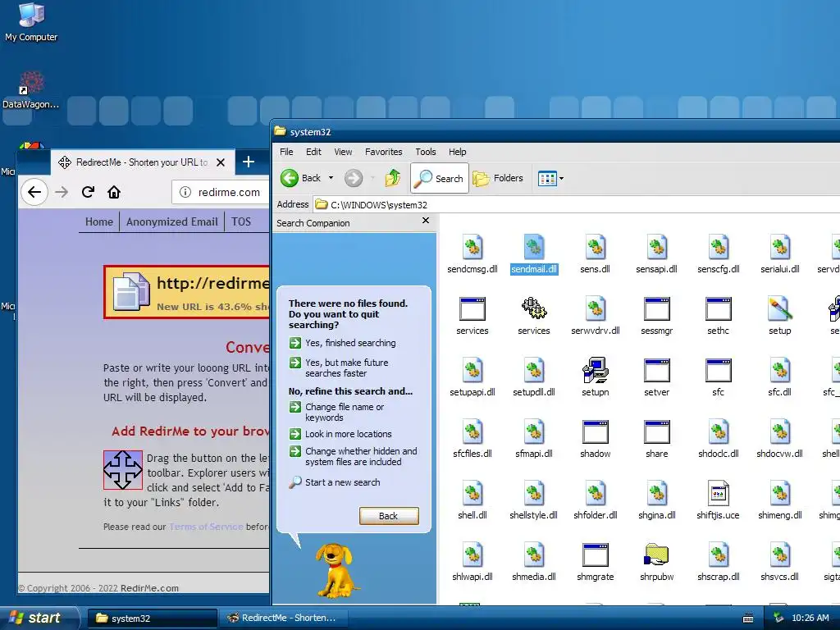Click the system tray clock
This screenshot has height=630, width=840.
click(810, 618)
